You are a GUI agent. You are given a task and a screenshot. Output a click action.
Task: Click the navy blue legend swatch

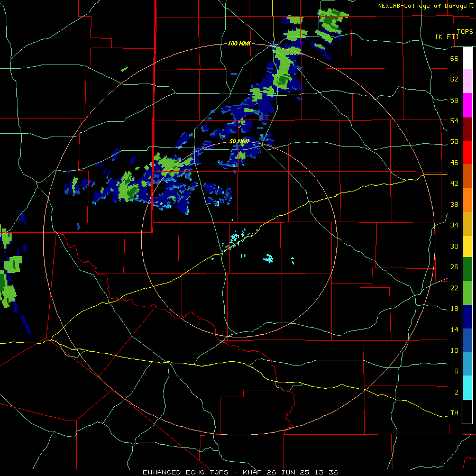pos(467,317)
